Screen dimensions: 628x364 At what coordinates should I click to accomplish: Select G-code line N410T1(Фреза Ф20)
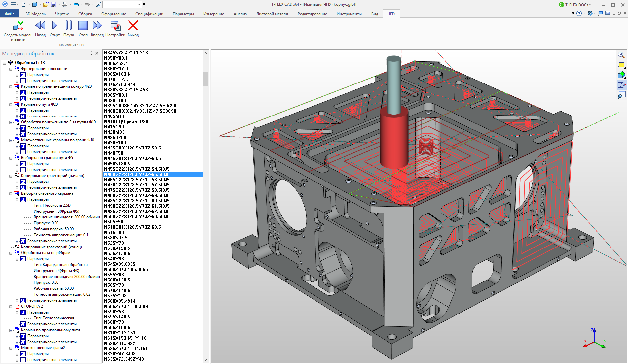tap(127, 121)
